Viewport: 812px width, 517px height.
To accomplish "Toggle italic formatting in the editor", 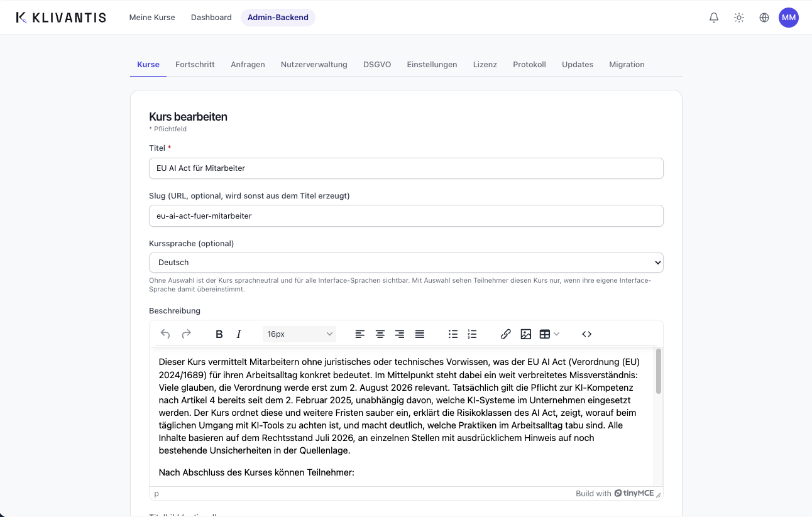I will coord(239,334).
